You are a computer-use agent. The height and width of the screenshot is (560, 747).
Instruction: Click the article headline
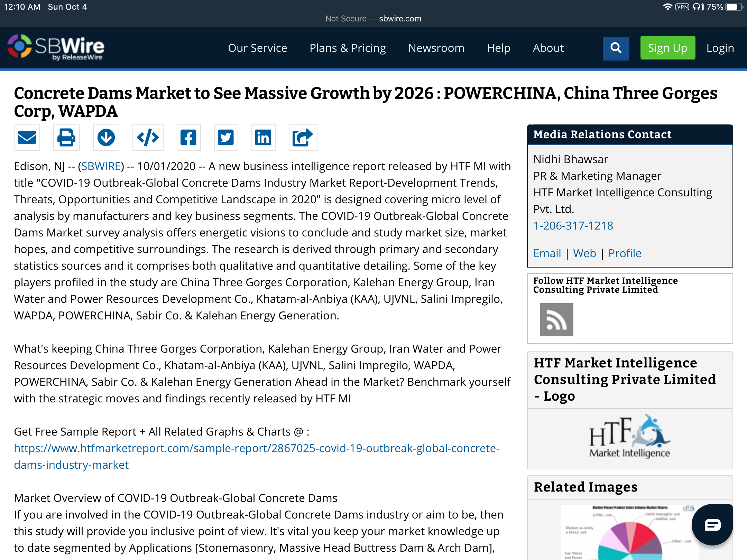(366, 102)
